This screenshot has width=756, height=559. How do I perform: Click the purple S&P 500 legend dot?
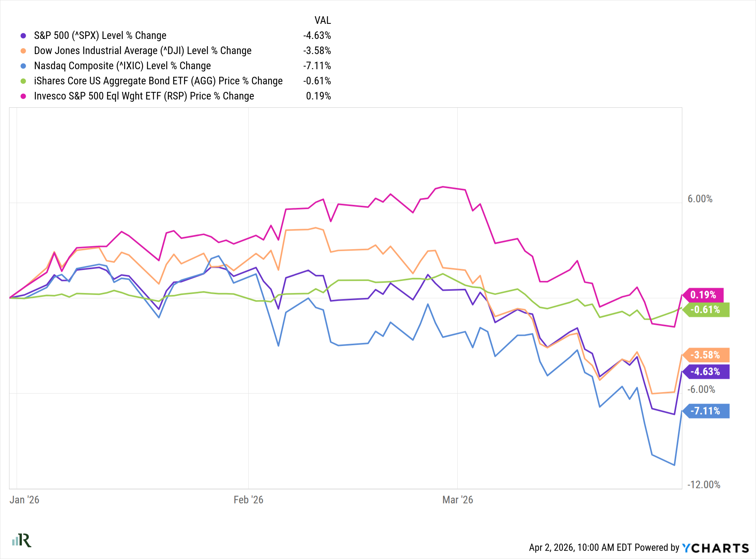coord(23,36)
